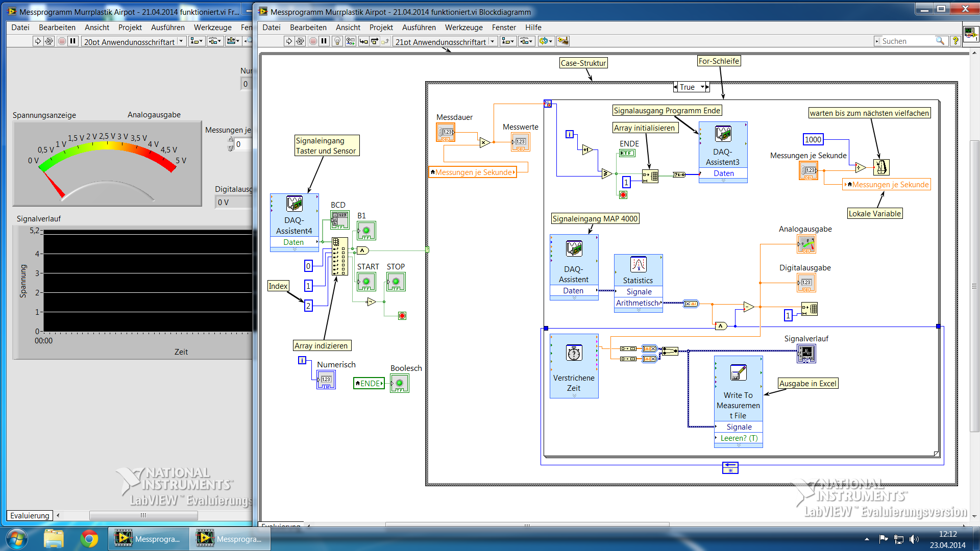This screenshot has width=980, height=551.
Task: Open the Align Objects dropdown
Action: 508,41
